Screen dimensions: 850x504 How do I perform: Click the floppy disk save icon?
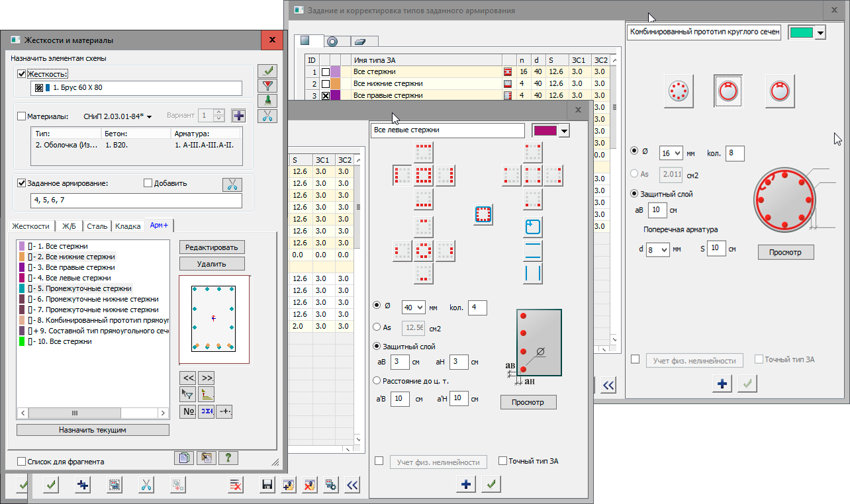[x=267, y=485]
